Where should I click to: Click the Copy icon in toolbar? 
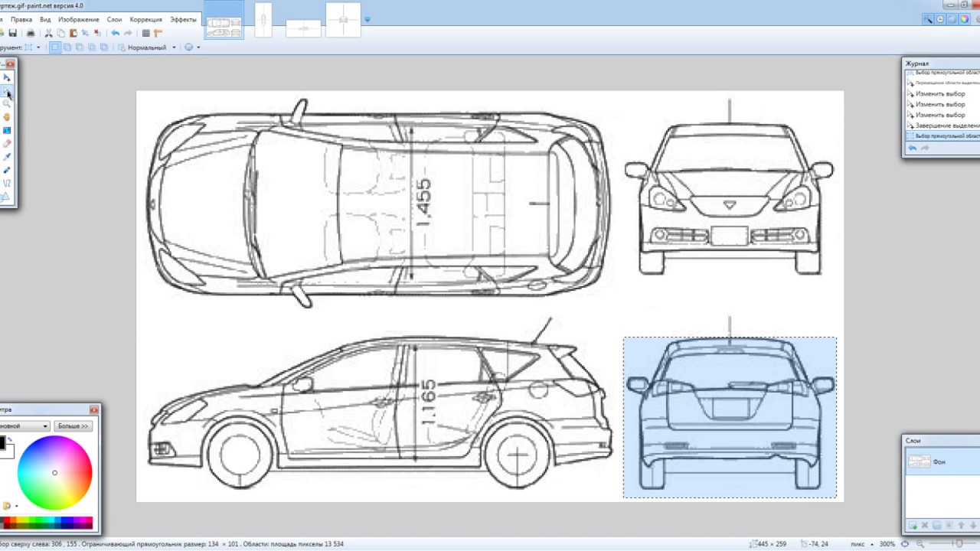click(60, 33)
